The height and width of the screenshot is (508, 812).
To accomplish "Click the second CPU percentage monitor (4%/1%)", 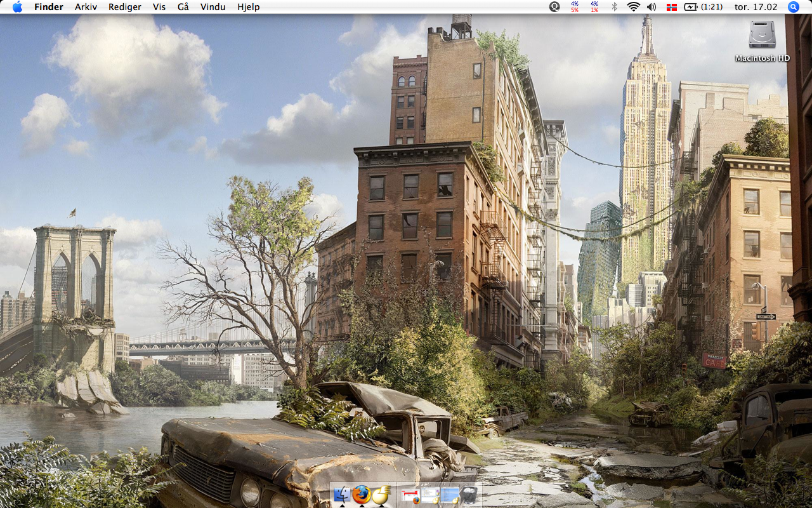I will pos(594,7).
